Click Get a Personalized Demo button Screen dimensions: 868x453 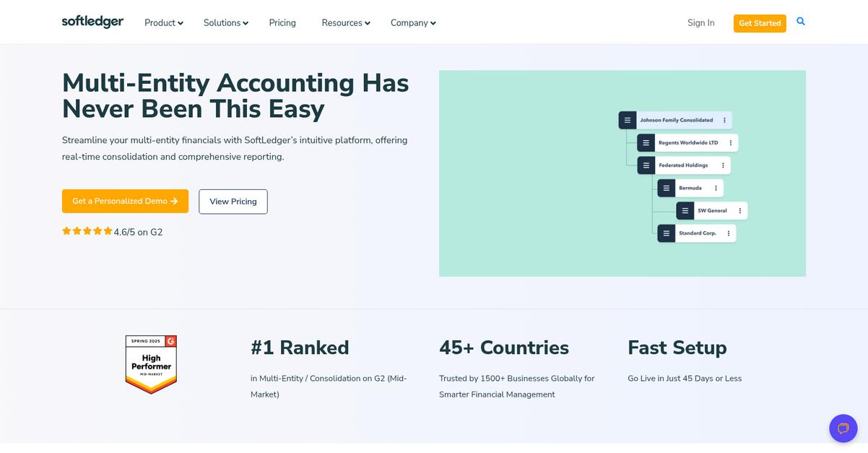click(125, 201)
